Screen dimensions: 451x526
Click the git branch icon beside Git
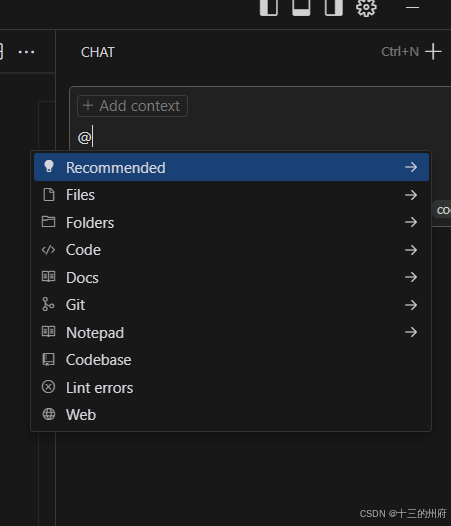pos(48,305)
